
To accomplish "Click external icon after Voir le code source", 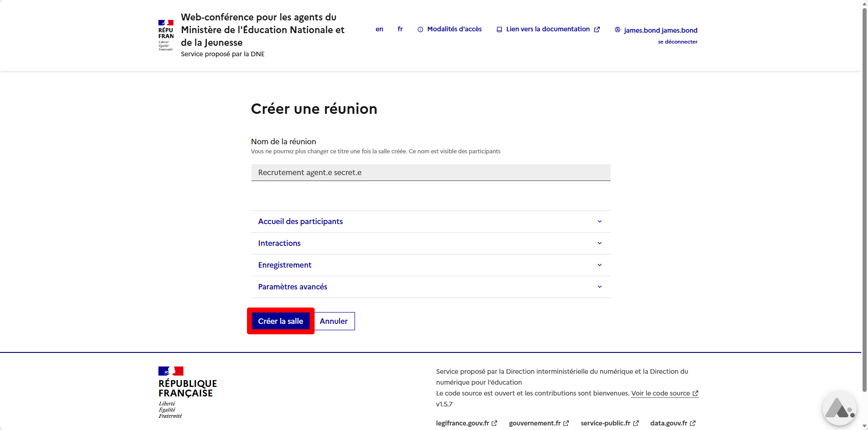I will coord(695,394).
